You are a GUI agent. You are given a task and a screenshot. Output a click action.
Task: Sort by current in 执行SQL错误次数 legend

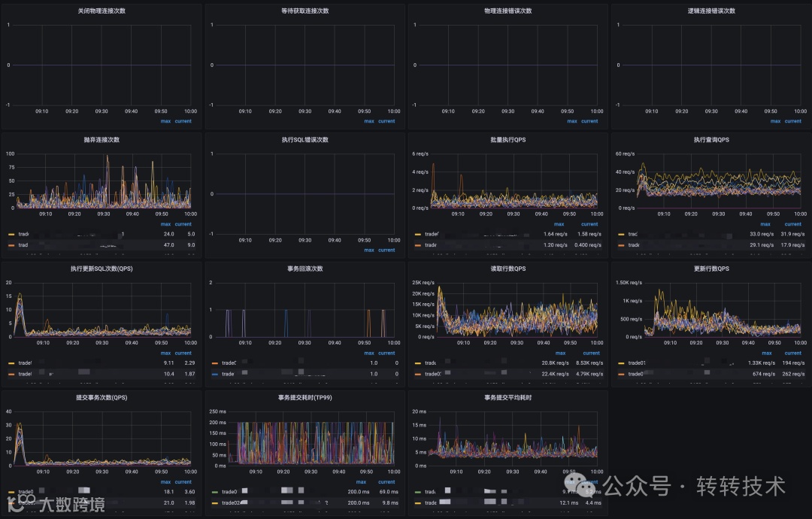pyautogui.click(x=387, y=250)
